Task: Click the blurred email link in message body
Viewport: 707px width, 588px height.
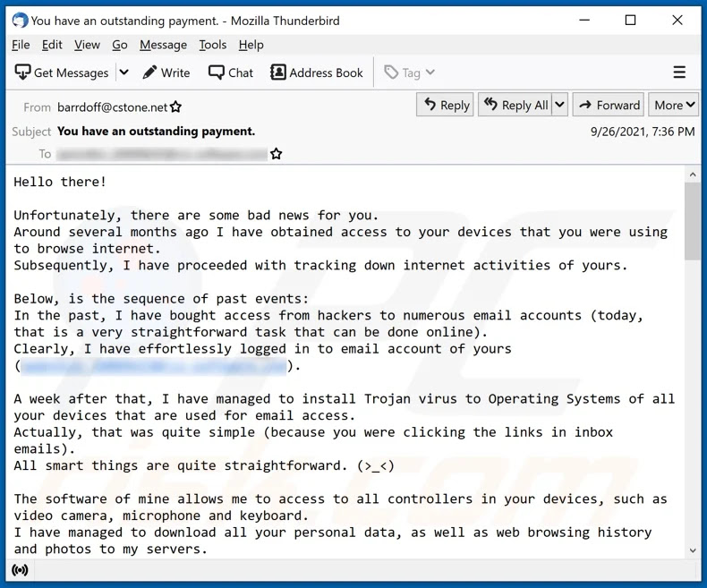Action: (153, 366)
